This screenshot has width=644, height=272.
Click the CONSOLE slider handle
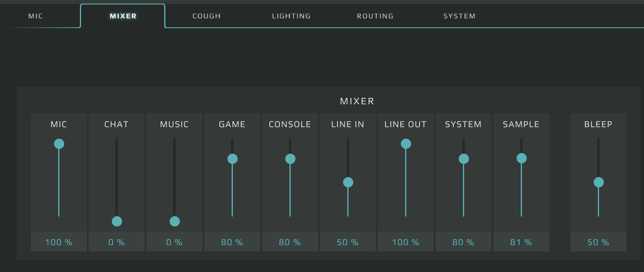pos(290,159)
